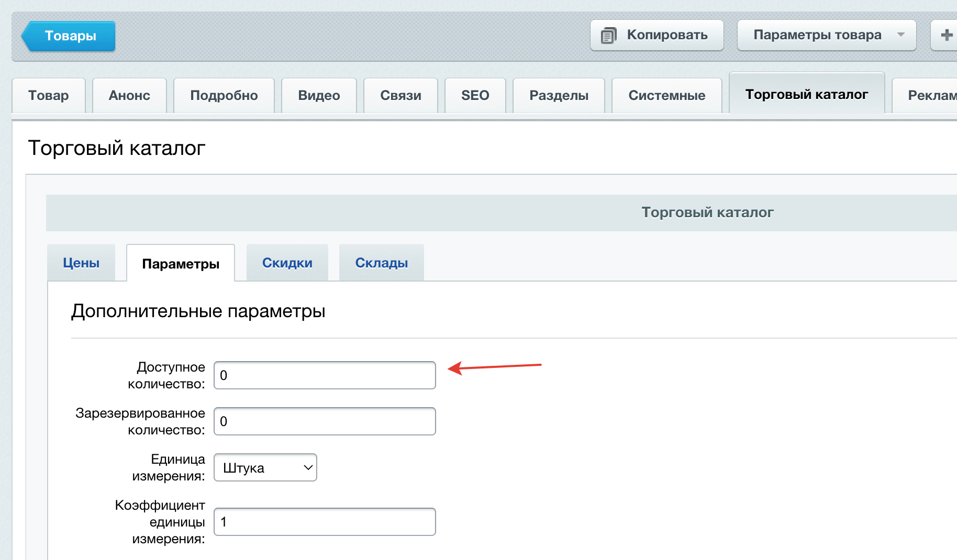This screenshot has width=957, height=560.
Task: Click the copy icon beside Копировать
Action: pos(608,36)
